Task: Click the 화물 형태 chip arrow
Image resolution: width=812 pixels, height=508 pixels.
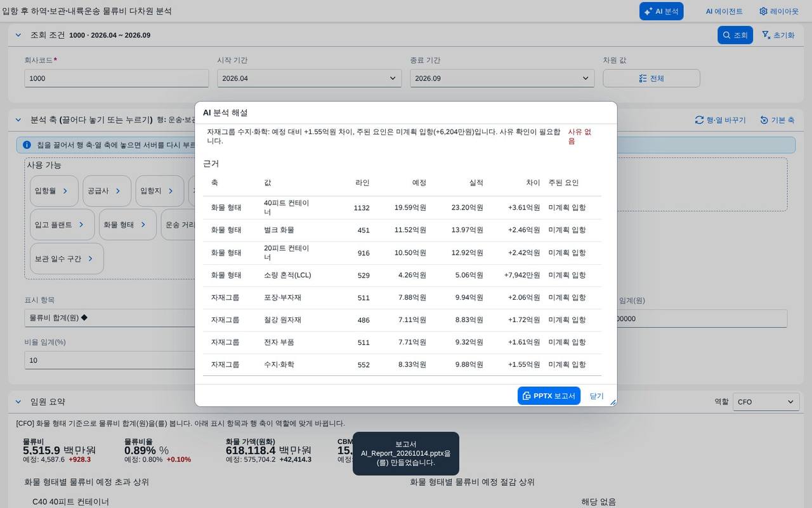Action: (144, 225)
